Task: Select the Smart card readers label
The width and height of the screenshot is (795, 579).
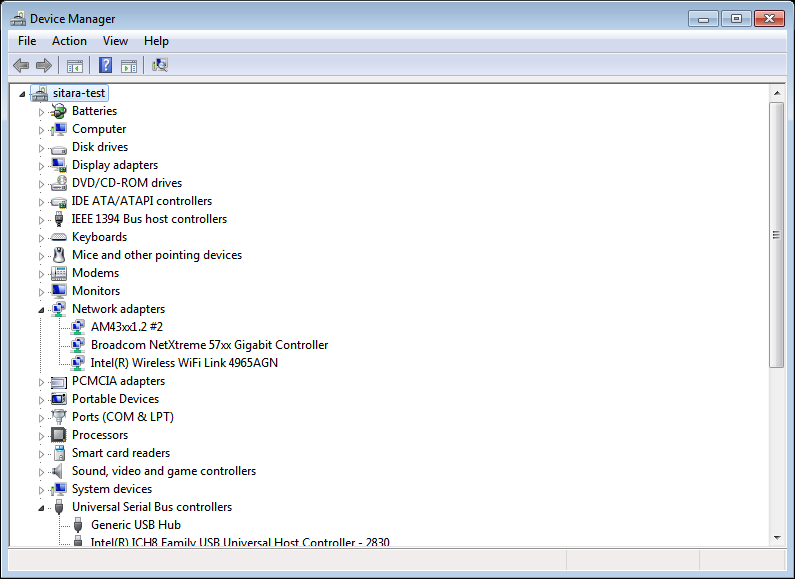Action: (x=121, y=453)
